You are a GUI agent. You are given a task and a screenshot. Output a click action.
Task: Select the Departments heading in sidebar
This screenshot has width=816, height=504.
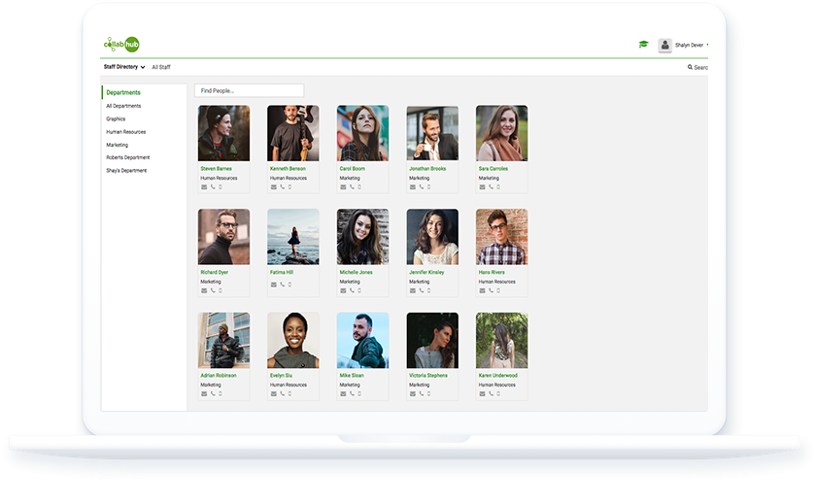[123, 92]
